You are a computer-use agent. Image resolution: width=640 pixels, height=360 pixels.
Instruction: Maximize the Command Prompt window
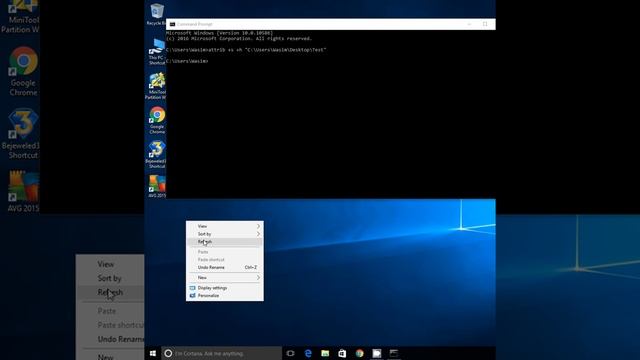(485, 24)
